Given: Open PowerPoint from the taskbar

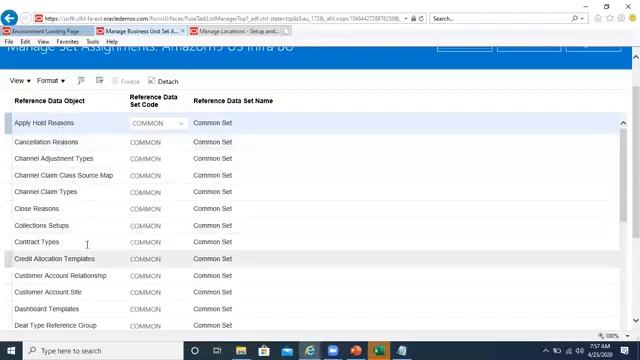Looking at the screenshot, I should click(356, 351).
